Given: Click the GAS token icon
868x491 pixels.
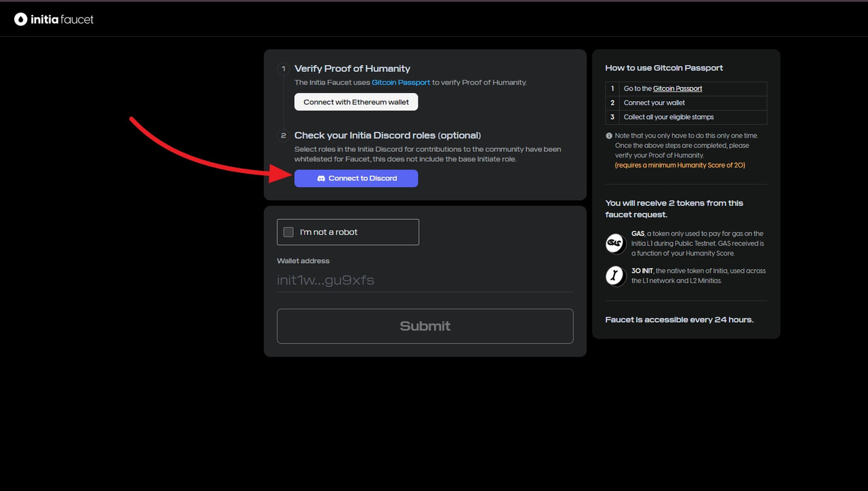Looking at the screenshot, I should [615, 243].
